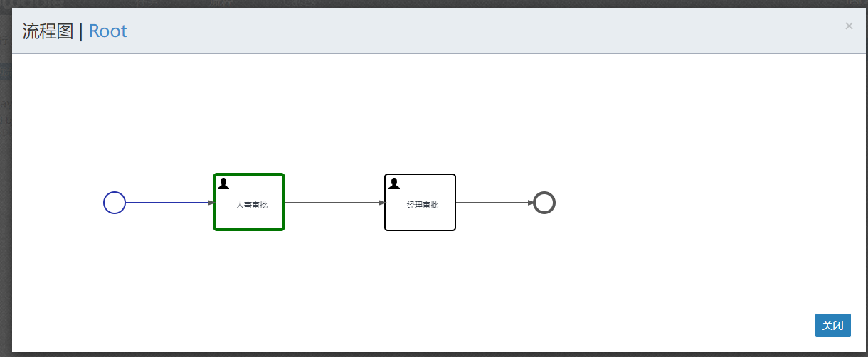868x357 pixels.
Task: Click the user icon on 经理审批 task
Action: coord(394,183)
